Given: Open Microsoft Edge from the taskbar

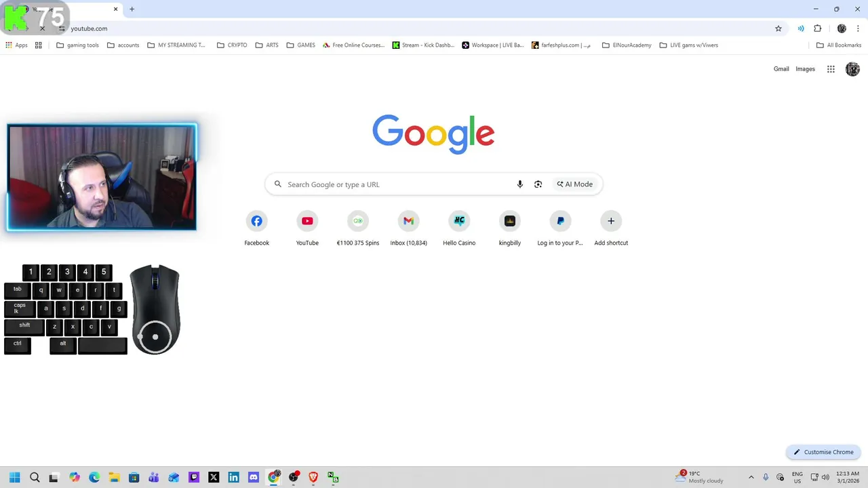Looking at the screenshot, I should point(94,477).
